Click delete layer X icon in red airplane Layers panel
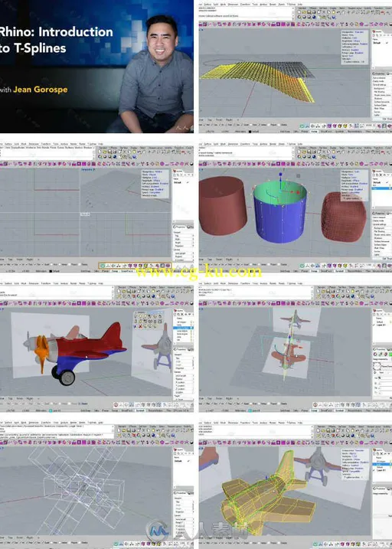 click(181, 315)
